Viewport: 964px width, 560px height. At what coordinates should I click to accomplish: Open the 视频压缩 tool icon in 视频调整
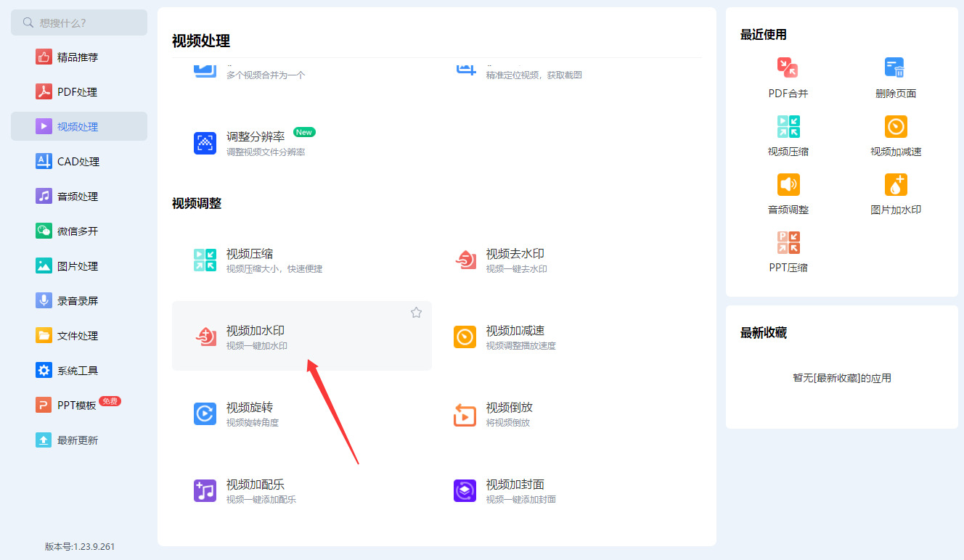(205, 260)
